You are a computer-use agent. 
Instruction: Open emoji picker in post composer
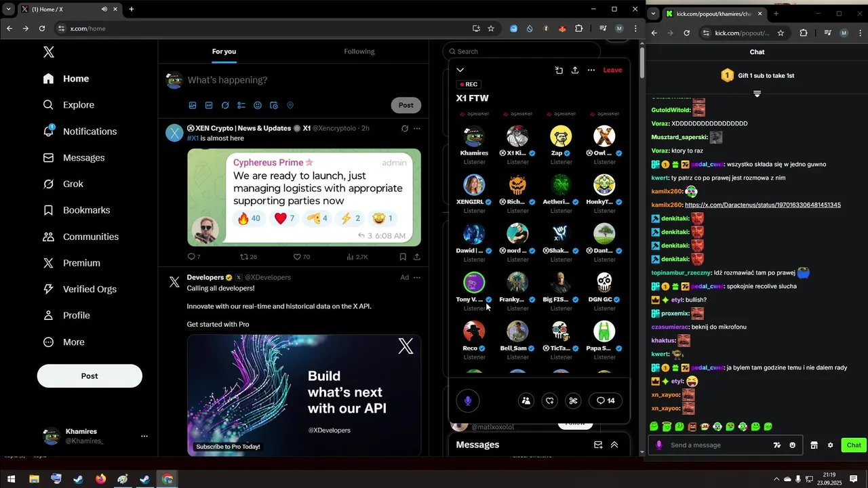258,106
